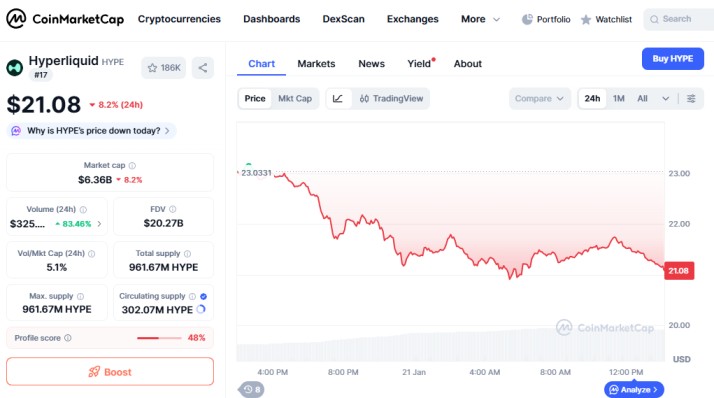Click the history clock badge showing 8
The image size is (714, 398).
[x=251, y=389]
